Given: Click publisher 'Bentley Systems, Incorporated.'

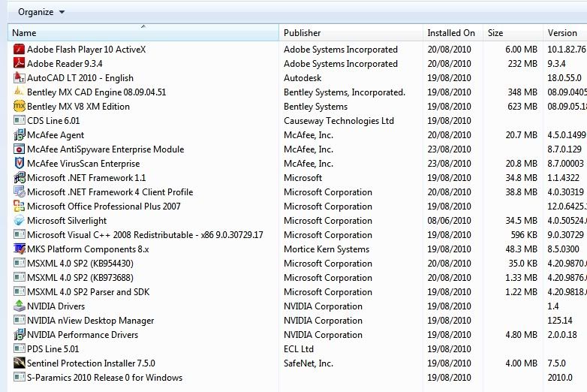Looking at the screenshot, I should pos(345,92).
